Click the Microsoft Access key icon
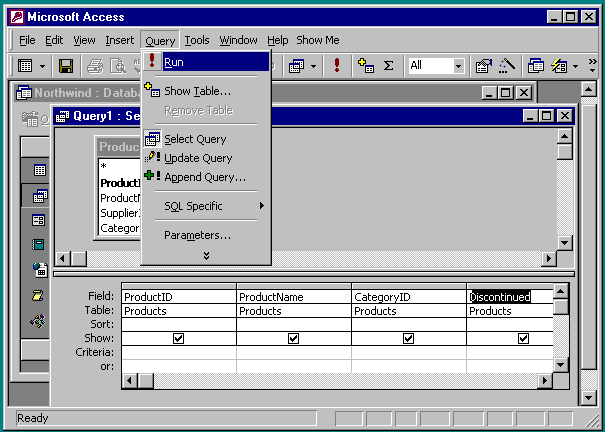605x432 pixels. [x=17, y=17]
